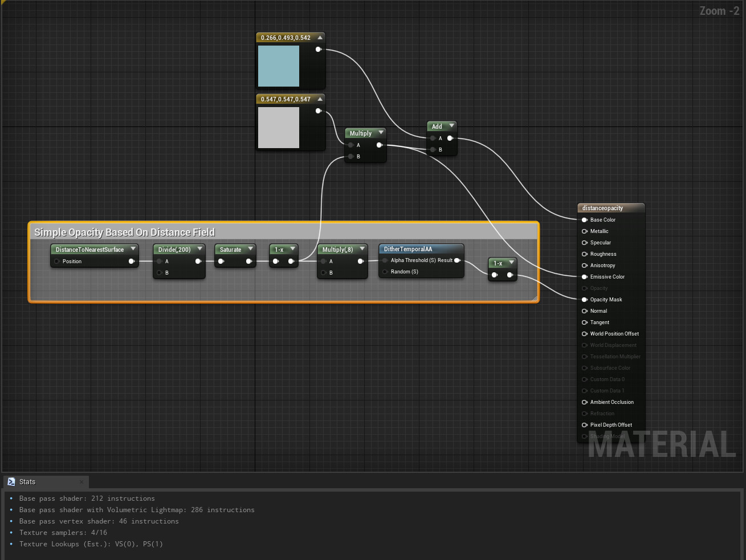Select the Simple Opacity Based On Distance Field comment
Screen dimensions: 746x560
pos(125,232)
